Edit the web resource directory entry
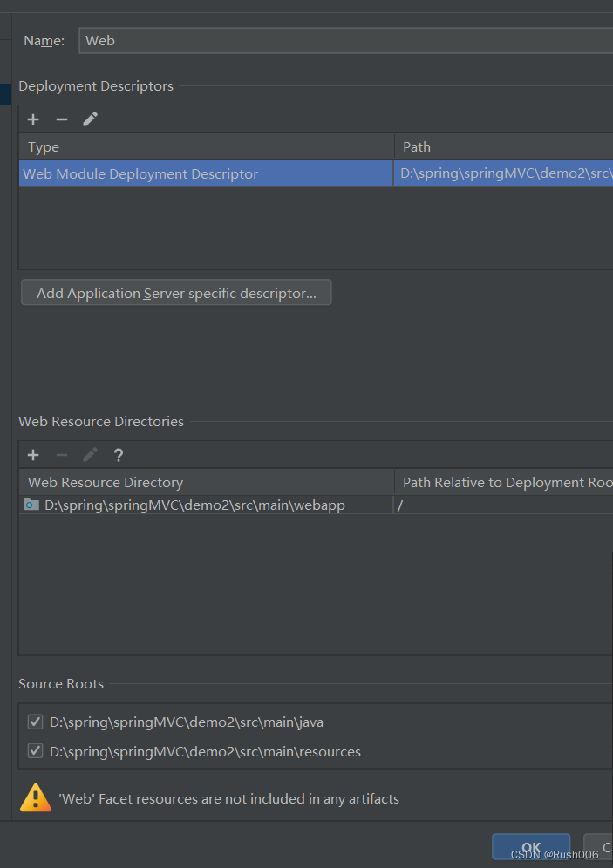 pos(91,455)
